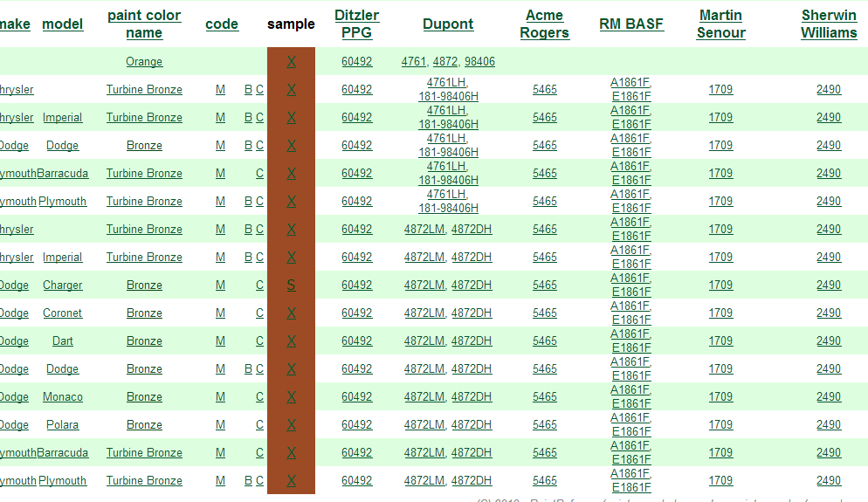Image resolution: width=868 pixels, height=502 pixels.
Task: Click the 'paint color name' column header
Action: (144, 24)
